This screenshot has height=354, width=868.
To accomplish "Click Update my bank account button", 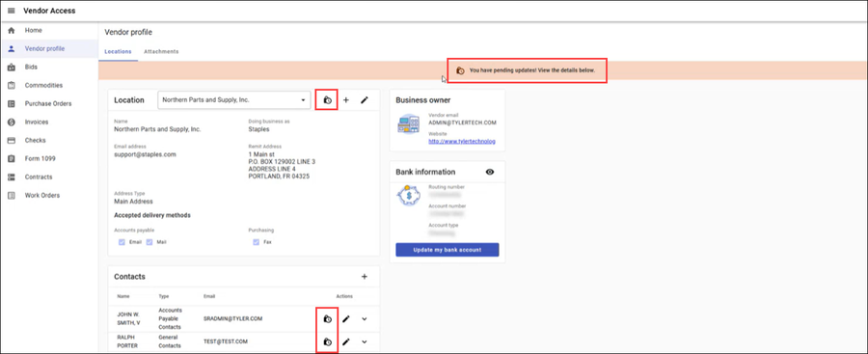I will 448,250.
